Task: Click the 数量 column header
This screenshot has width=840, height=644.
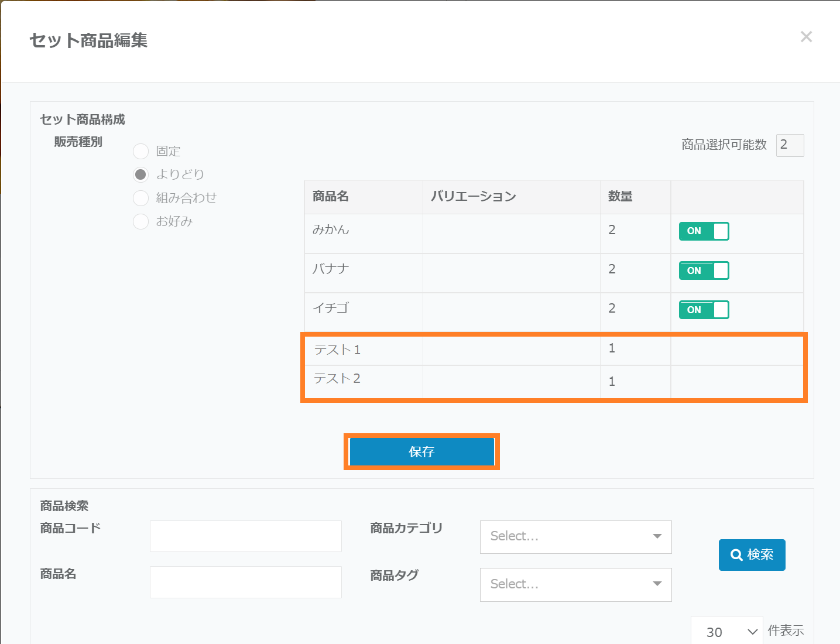Action: point(620,197)
